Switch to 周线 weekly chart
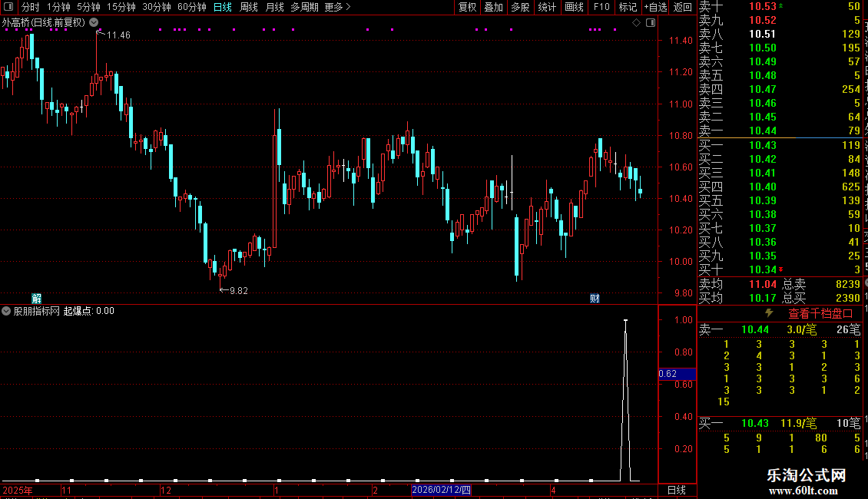This screenshot has height=499, width=868. 249,7
